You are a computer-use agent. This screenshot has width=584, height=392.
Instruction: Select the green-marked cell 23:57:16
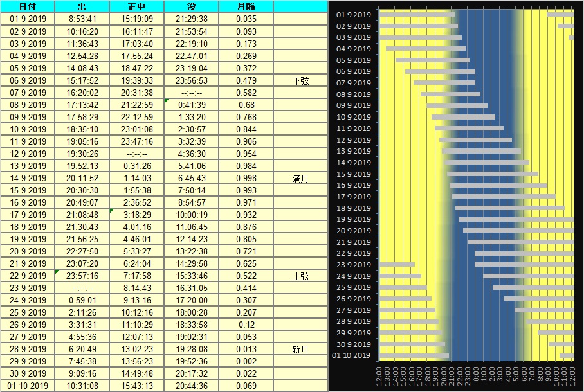(x=82, y=276)
